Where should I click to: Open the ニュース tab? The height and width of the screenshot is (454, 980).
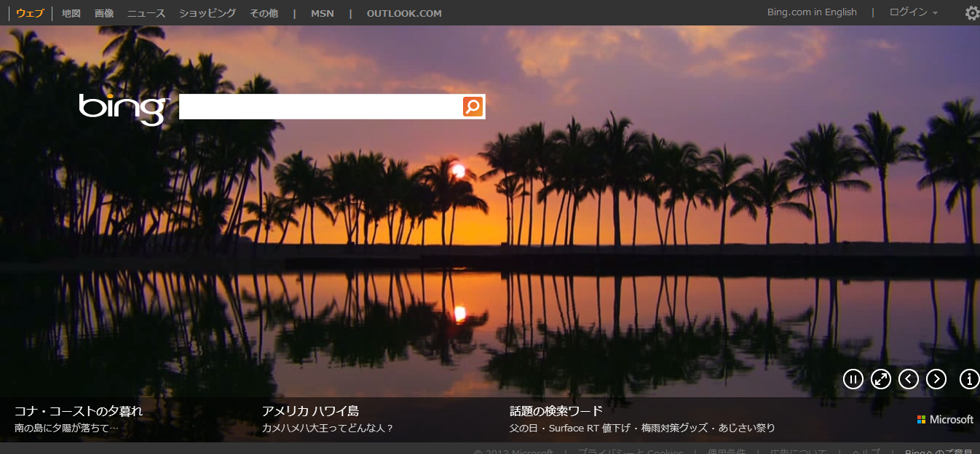(x=146, y=13)
